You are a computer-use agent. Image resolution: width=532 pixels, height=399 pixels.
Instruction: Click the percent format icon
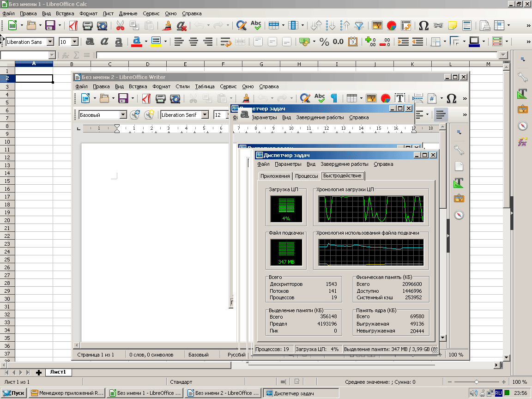pos(324,42)
